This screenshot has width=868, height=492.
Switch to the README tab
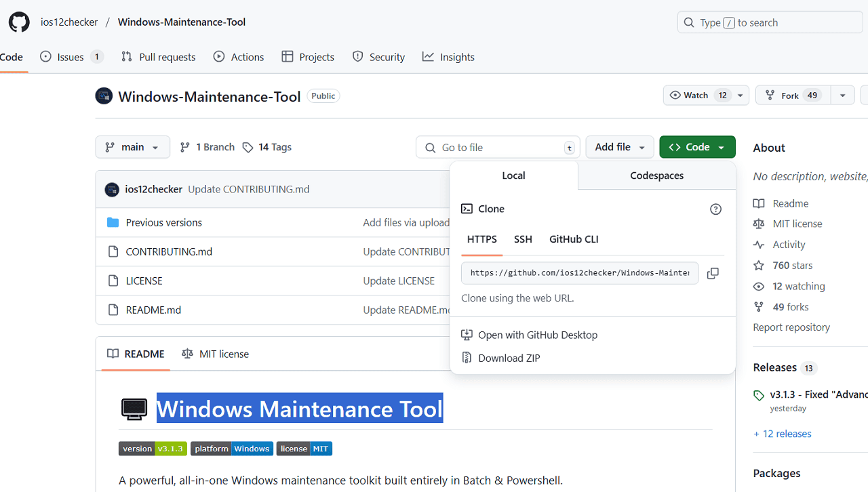(x=136, y=354)
